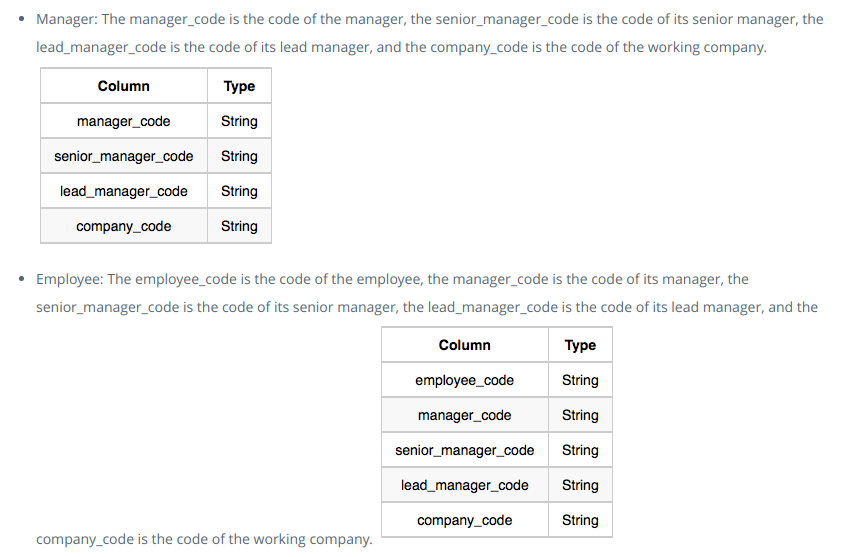
Task: Click String type beside Manager's senior_manager_code
Action: click(239, 156)
